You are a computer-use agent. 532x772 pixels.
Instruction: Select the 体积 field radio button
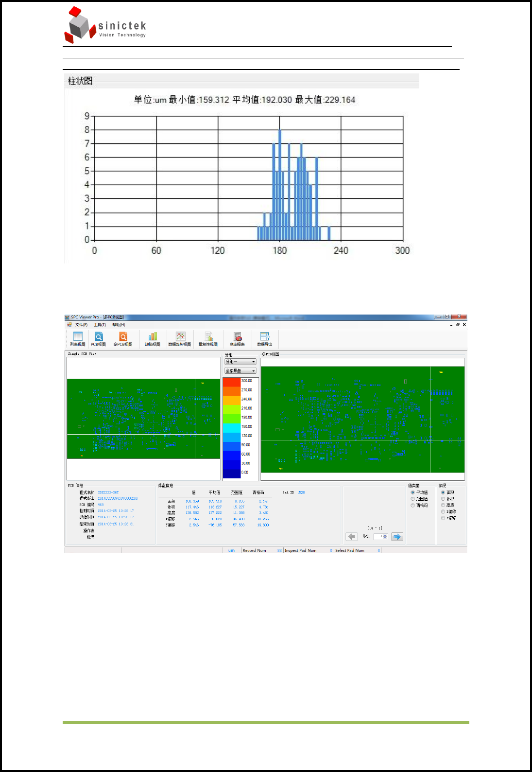(448, 499)
